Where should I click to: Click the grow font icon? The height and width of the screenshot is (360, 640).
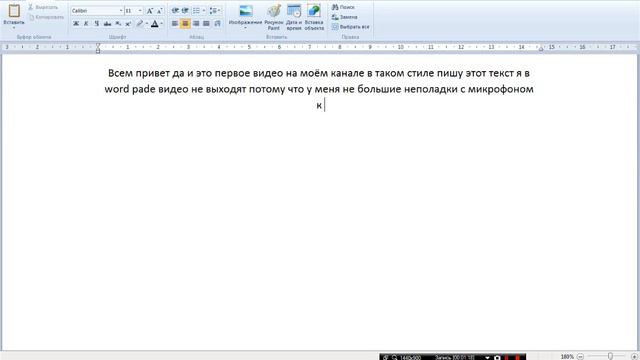150,11
